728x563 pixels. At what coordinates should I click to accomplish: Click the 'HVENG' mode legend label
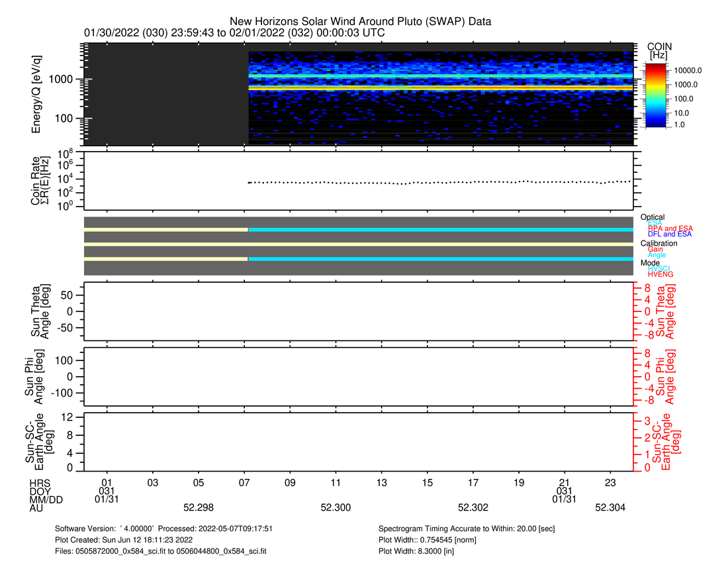660,274
